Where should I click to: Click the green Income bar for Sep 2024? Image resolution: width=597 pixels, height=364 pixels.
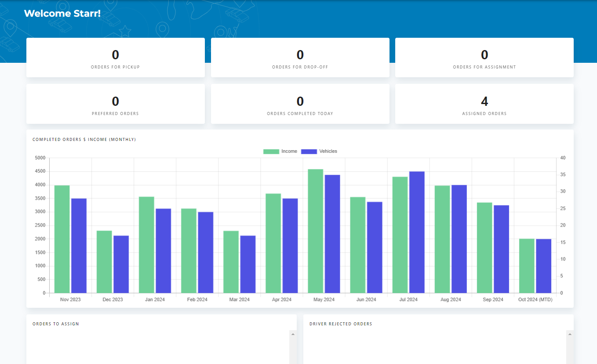(484, 248)
